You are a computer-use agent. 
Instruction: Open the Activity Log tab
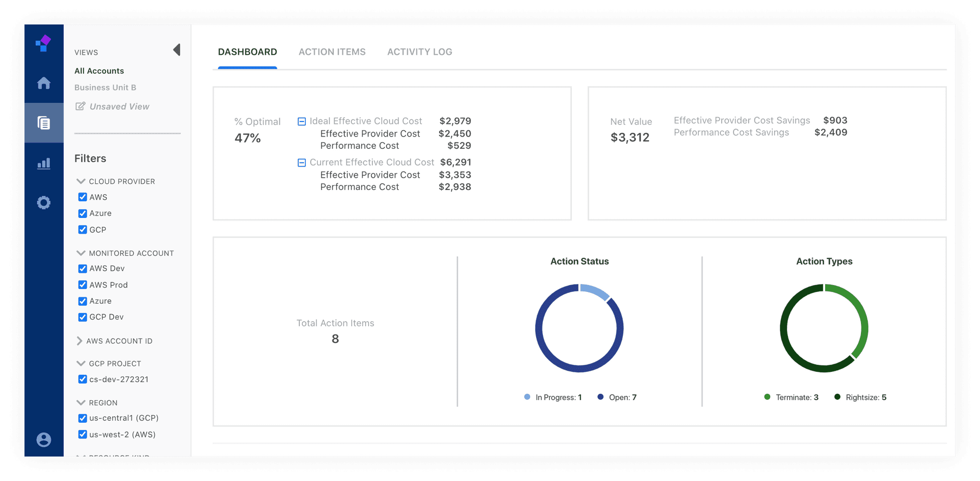pos(419,52)
